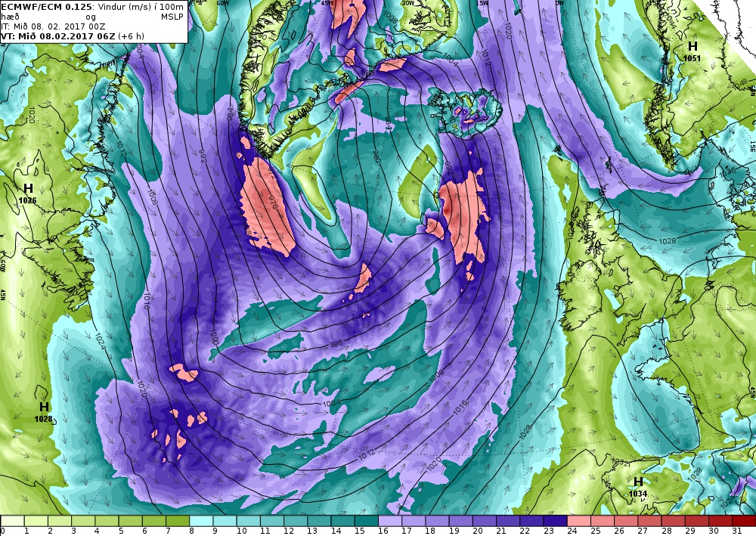Click the legend swatch between 4 and 5

tap(107, 521)
